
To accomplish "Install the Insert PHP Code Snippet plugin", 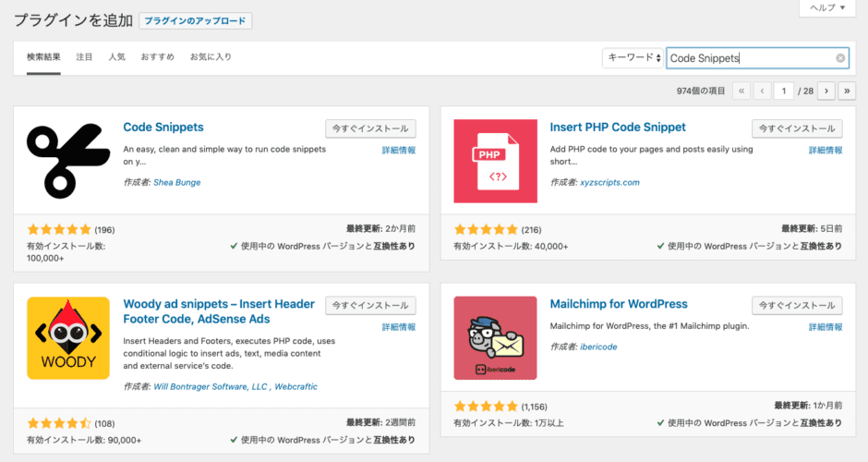I will (x=797, y=128).
